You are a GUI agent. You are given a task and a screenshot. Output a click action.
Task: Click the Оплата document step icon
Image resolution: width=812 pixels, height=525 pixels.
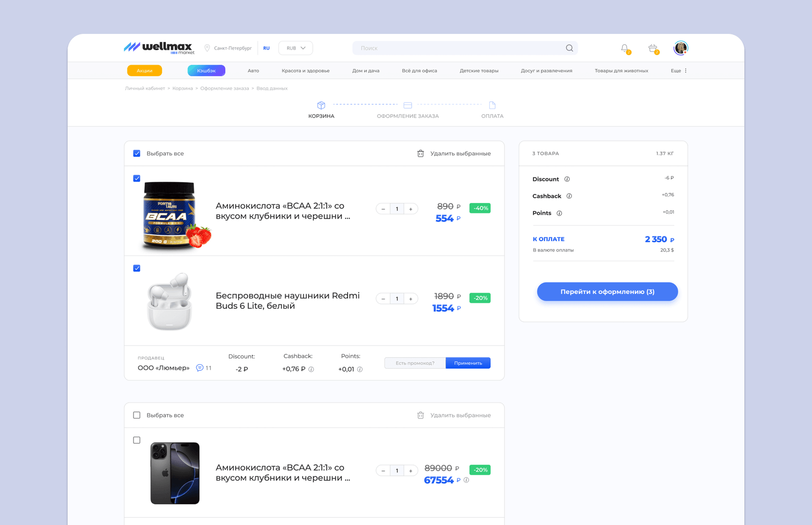(492, 105)
